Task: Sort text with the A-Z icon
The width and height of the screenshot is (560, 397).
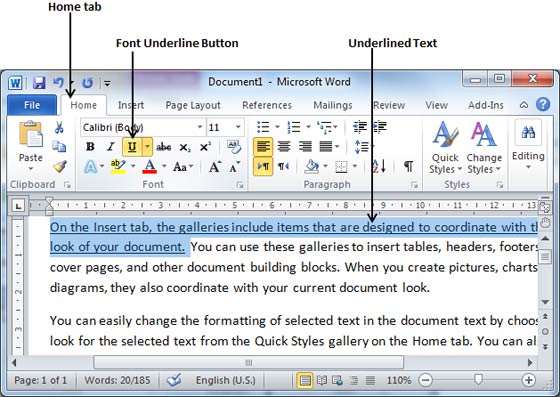Action: tap(379, 166)
